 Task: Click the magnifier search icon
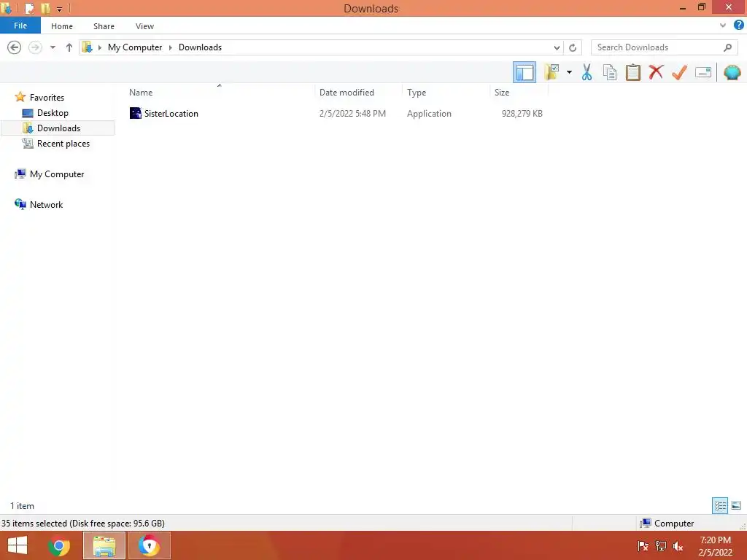tap(727, 47)
